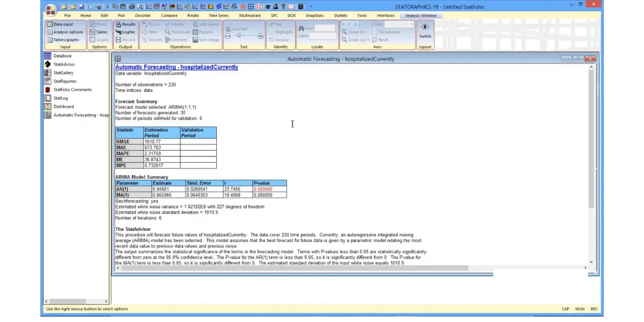Viewport: 644px width, 322px height.
Task: Open the SnapStats ribbon tab
Action: tap(315, 16)
